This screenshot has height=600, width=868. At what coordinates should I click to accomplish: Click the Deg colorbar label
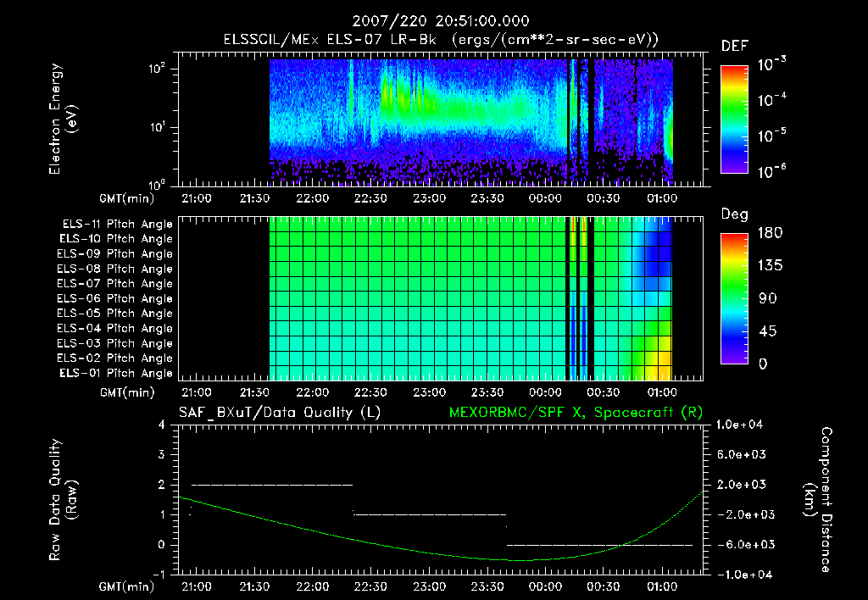pyautogui.click(x=735, y=214)
